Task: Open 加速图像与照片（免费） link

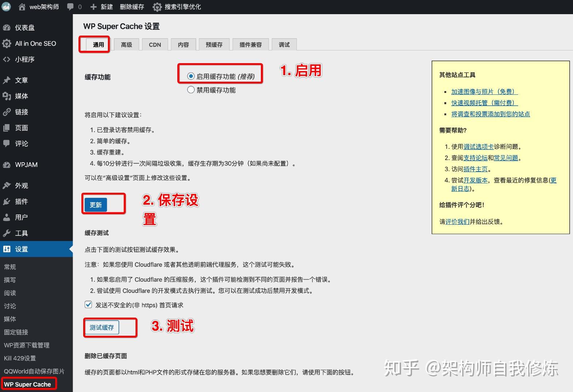Action: (x=484, y=92)
